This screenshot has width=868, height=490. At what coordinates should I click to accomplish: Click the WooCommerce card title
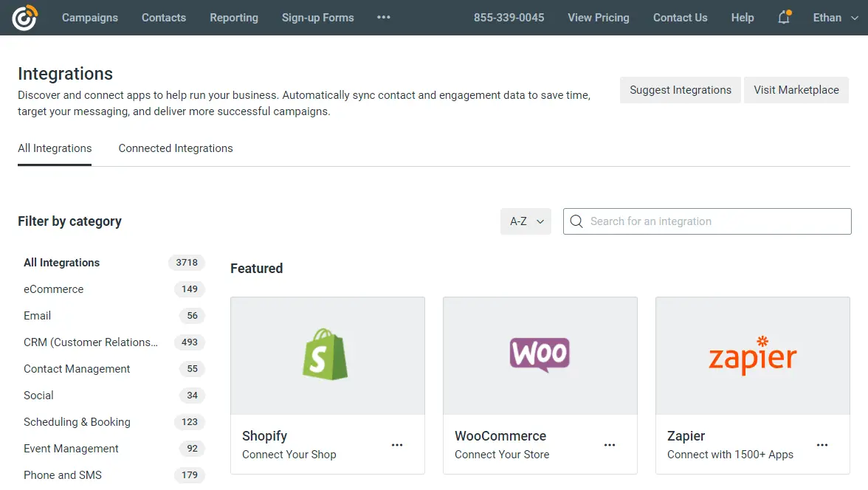pyautogui.click(x=500, y=436)
